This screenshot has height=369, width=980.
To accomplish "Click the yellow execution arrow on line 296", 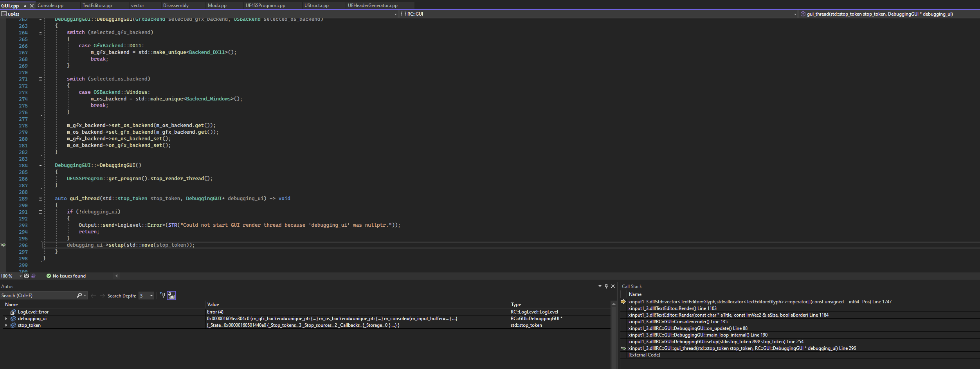I will click(x=4, y=245).
